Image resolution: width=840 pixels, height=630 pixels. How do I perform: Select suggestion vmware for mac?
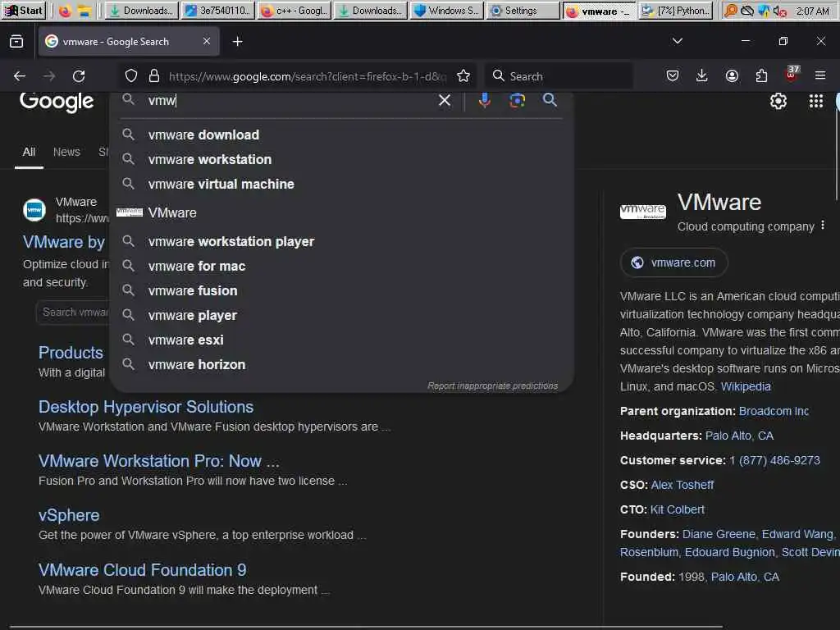click(342, 267)
